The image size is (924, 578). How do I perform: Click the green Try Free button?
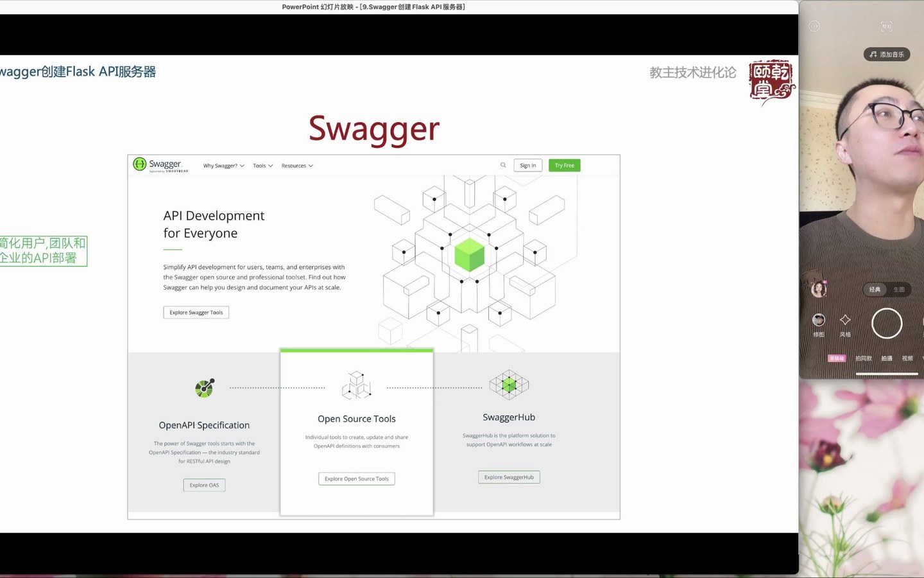coord(565,165)
